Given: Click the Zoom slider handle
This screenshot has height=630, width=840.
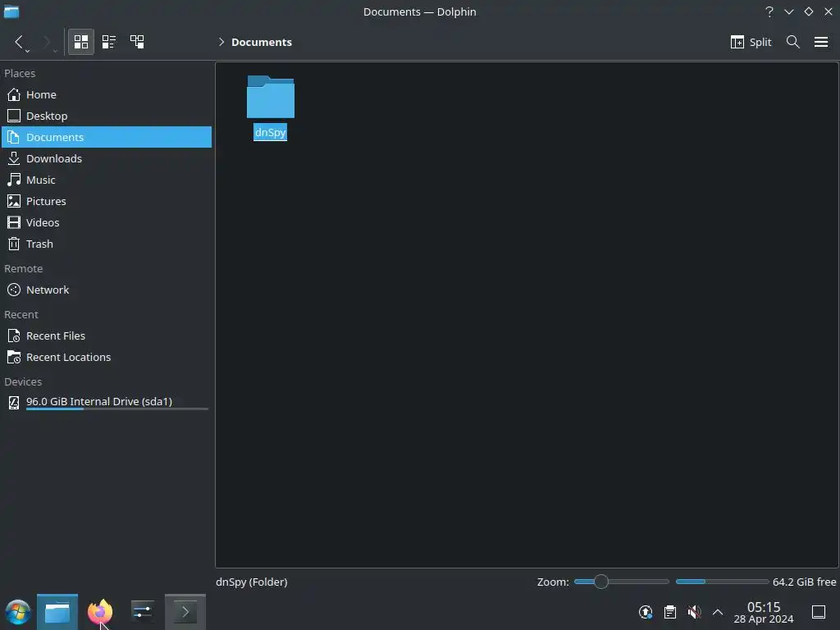Looking at the screenshot, I should [601, 582].
